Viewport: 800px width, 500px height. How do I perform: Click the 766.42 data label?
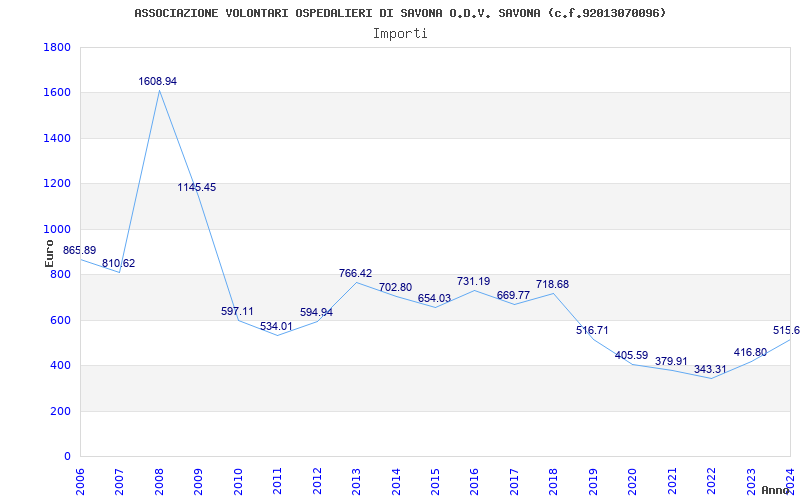(356, 273)
